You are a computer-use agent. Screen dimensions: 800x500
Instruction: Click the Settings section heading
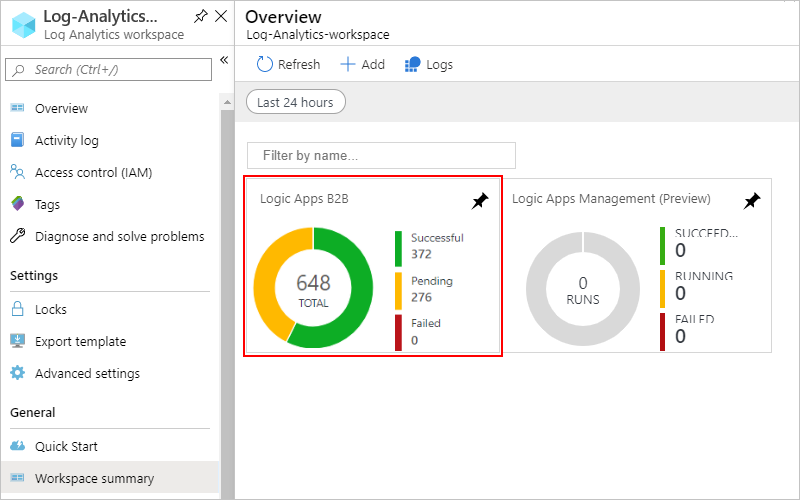coord(34,276)
